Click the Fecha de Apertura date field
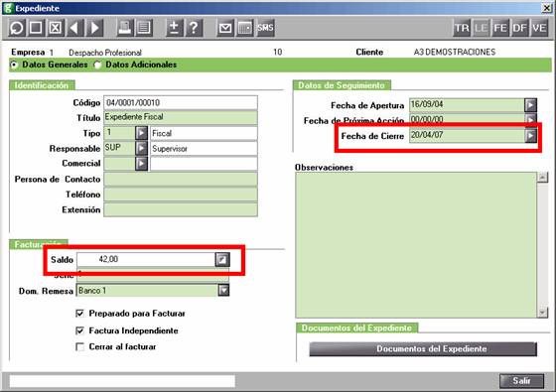 [467, 105]
